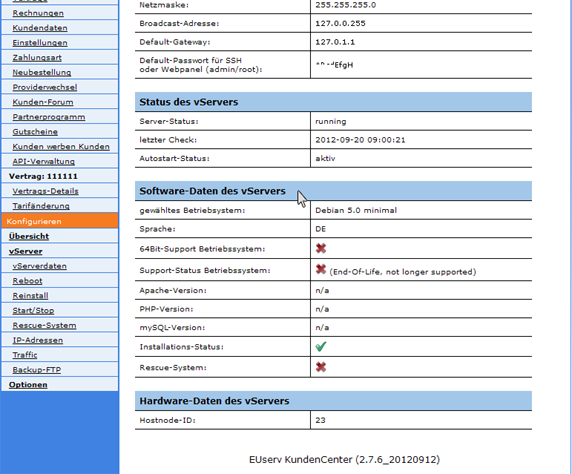The image size is (572, 474).
Task: Click Kunden werben Kunden link
Action: (x=61, y=147)
